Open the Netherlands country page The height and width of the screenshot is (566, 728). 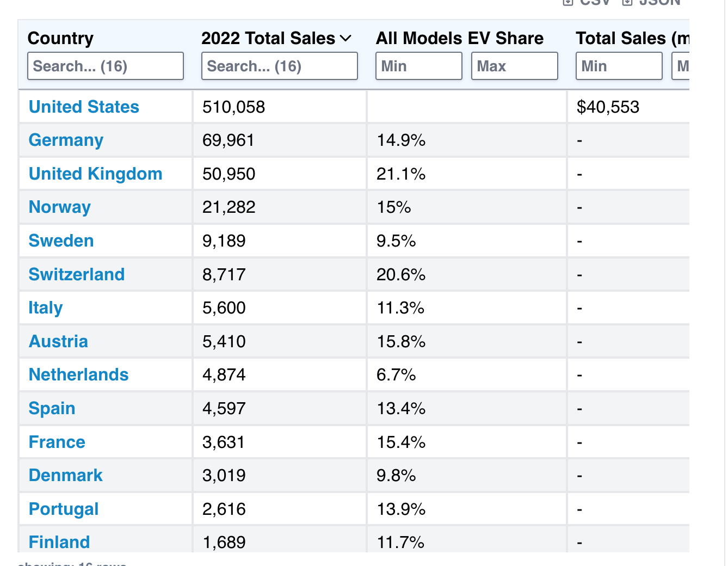coord(78,375)
